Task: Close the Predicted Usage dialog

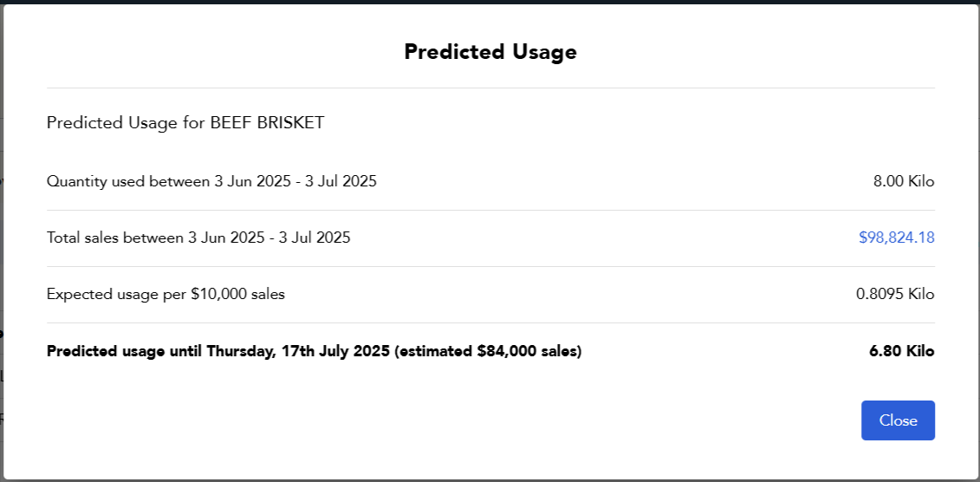Action: click(898, 420)
